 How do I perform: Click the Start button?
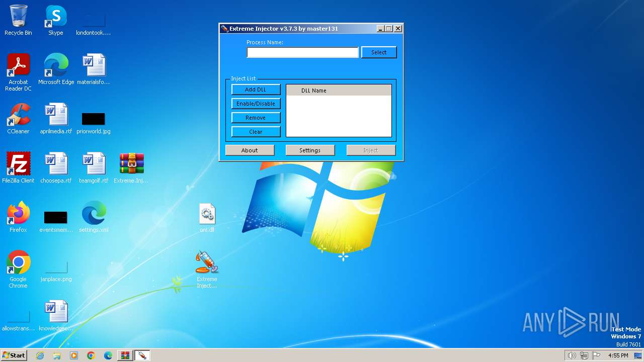pos(14,355)
